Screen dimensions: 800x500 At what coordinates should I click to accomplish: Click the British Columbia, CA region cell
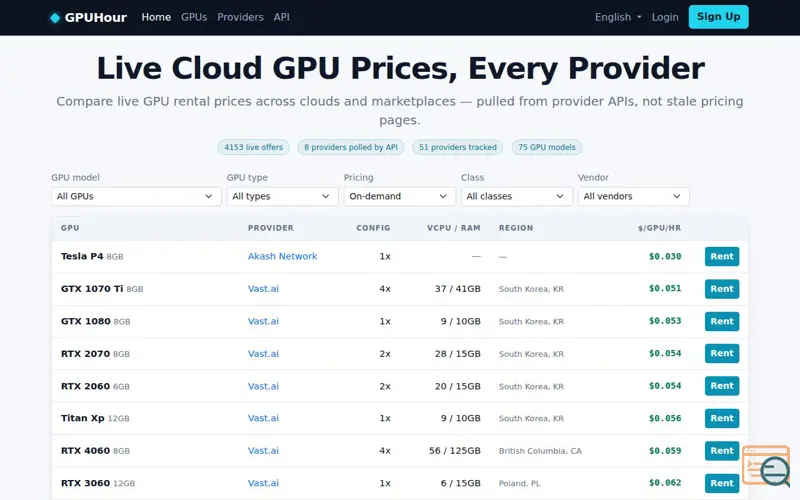pyautogui.click(x=540, y=451)
